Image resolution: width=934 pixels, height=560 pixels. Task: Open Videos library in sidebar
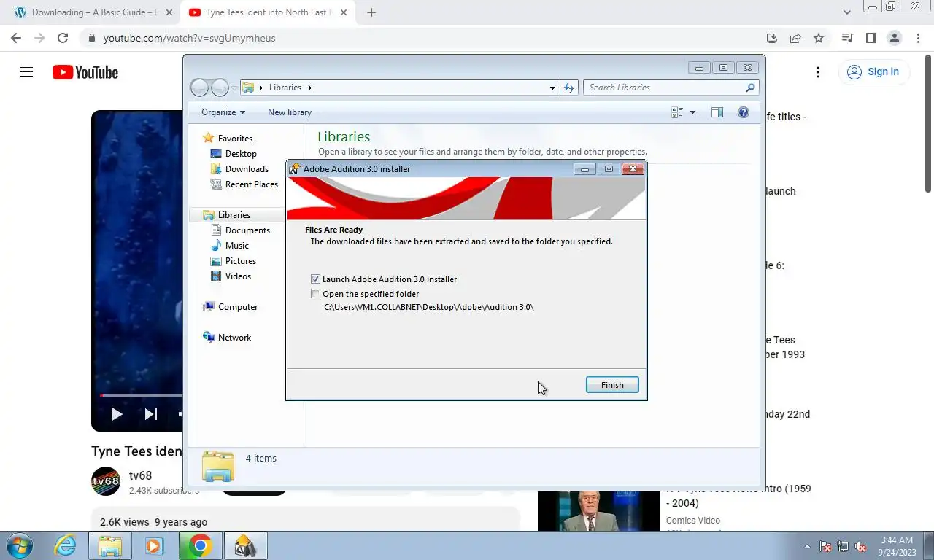tap(238, 276)
